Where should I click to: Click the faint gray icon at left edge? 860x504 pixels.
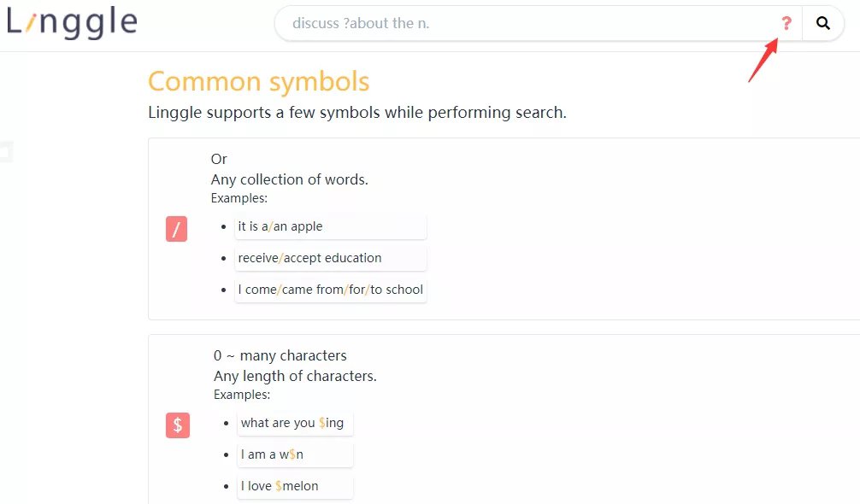[x=6, y=152]
